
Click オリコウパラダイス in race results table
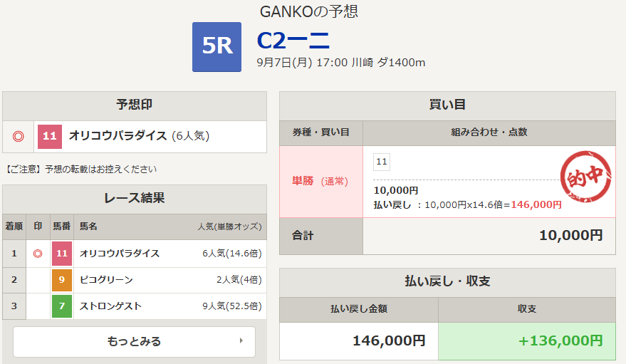click(120, 254)
